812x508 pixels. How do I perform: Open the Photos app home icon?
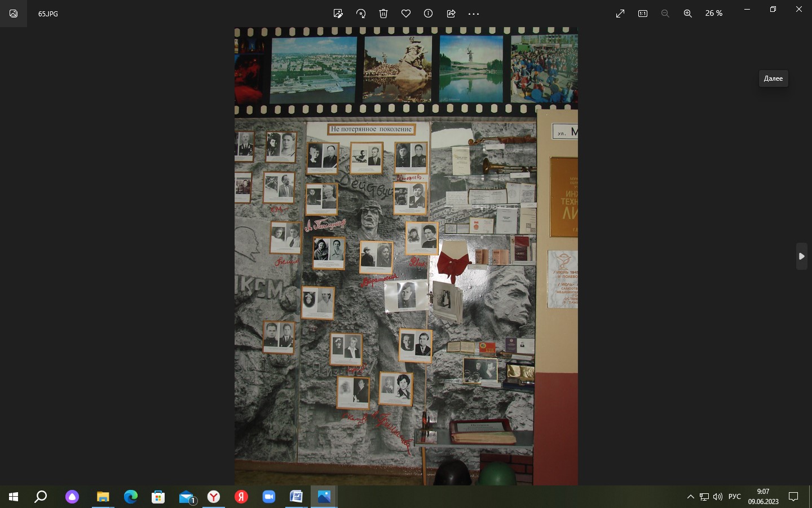(x=14, y=14)
